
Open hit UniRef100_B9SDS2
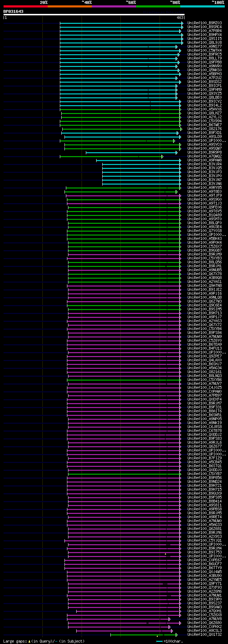pyautogui.click(x=204, y=82)
